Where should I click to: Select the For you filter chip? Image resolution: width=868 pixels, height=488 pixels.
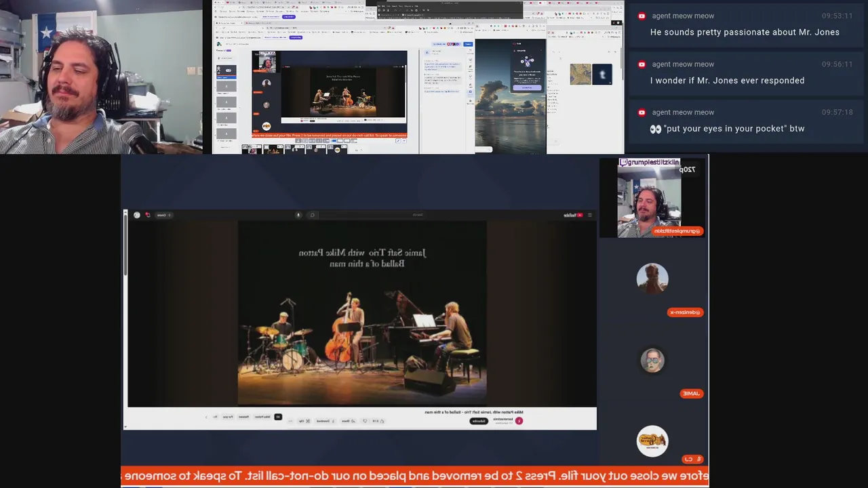point(227,417)
